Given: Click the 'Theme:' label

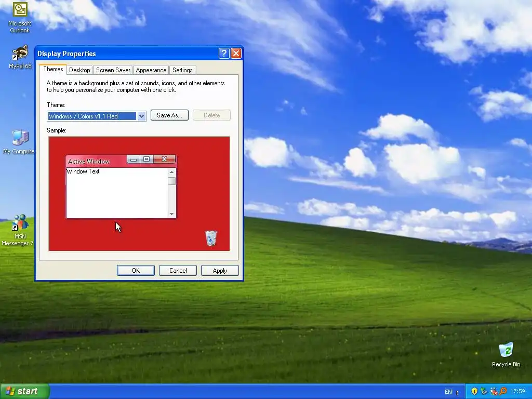Looking at the screenshot, I should click(x=56, y=105).
